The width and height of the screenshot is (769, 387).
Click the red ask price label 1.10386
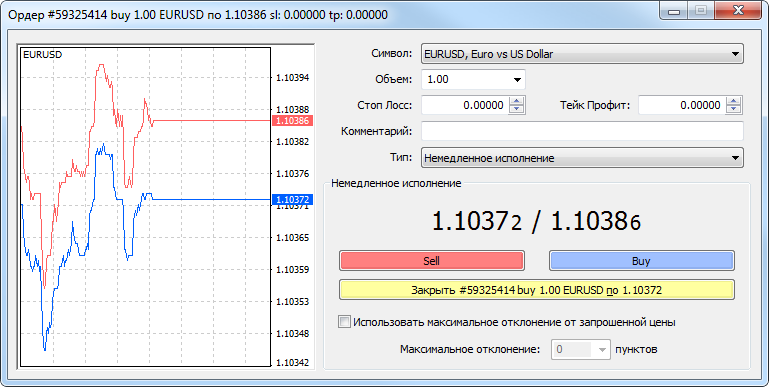(x=292, y=121)
